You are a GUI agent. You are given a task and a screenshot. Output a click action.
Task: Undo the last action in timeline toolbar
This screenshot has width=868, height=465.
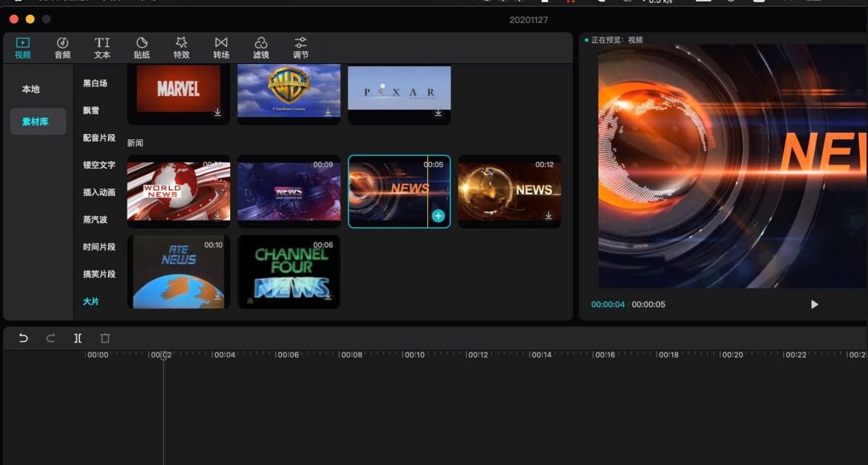pyautogui.click(x=23, y=338)
